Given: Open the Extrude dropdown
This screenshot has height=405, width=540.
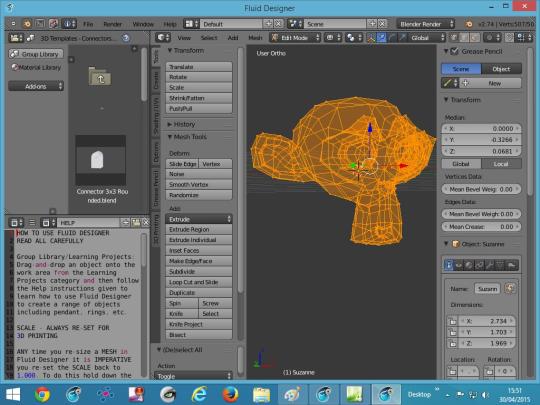Looking at the screenshot, I should [x=199, y=219].
